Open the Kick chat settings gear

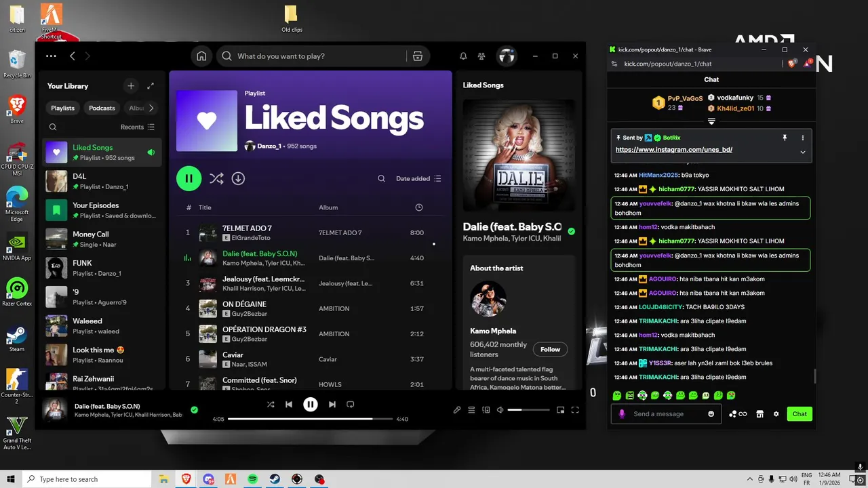(x=776, y=414)
